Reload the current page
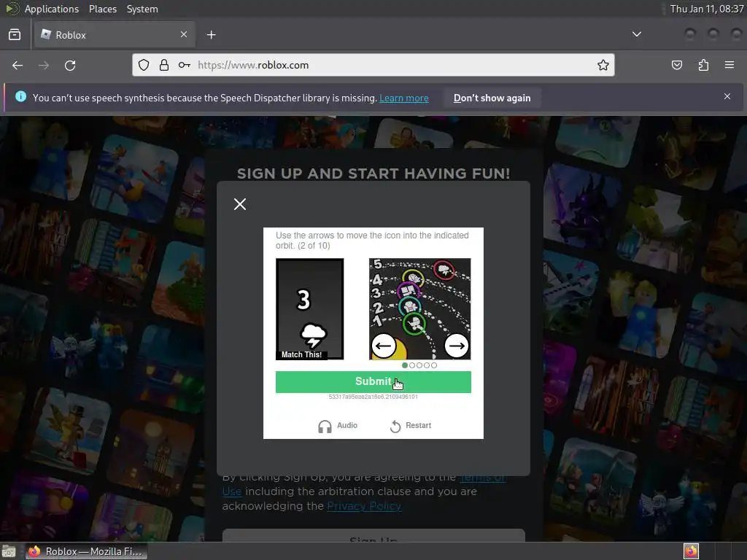Screen dimensions: 747x560 [70, 65]
